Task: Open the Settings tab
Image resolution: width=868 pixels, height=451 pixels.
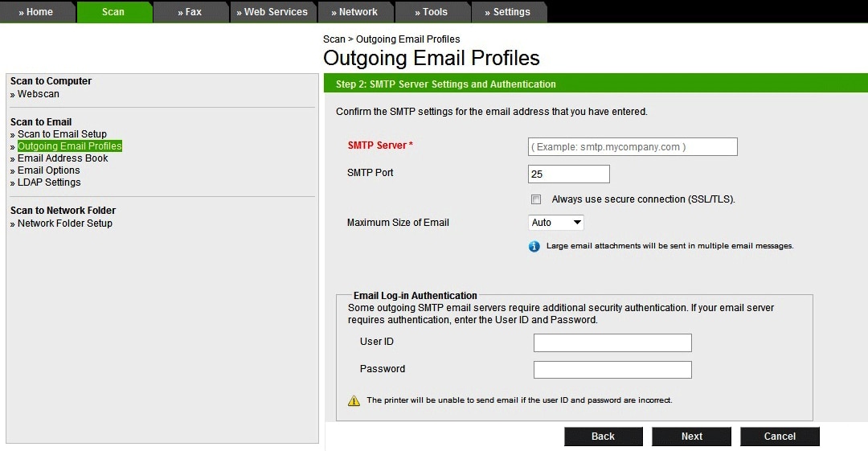Action: tap(507, 12)
